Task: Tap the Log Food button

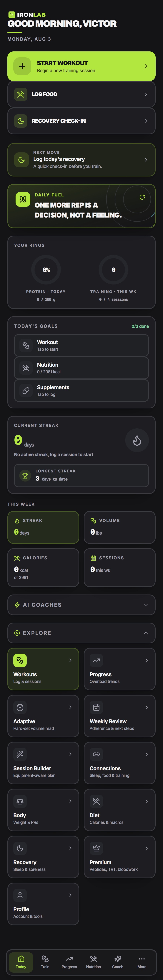Action: (x=81, y=94)
